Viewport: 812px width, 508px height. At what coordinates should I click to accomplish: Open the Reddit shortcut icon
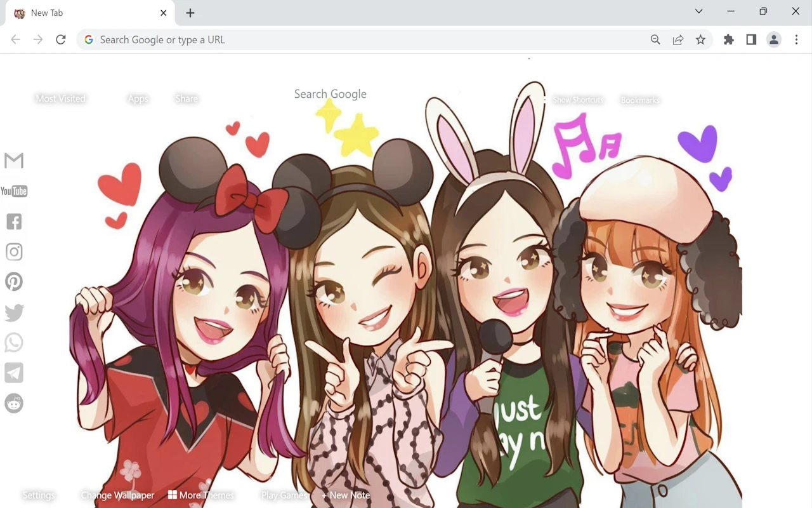click(14, 403)
